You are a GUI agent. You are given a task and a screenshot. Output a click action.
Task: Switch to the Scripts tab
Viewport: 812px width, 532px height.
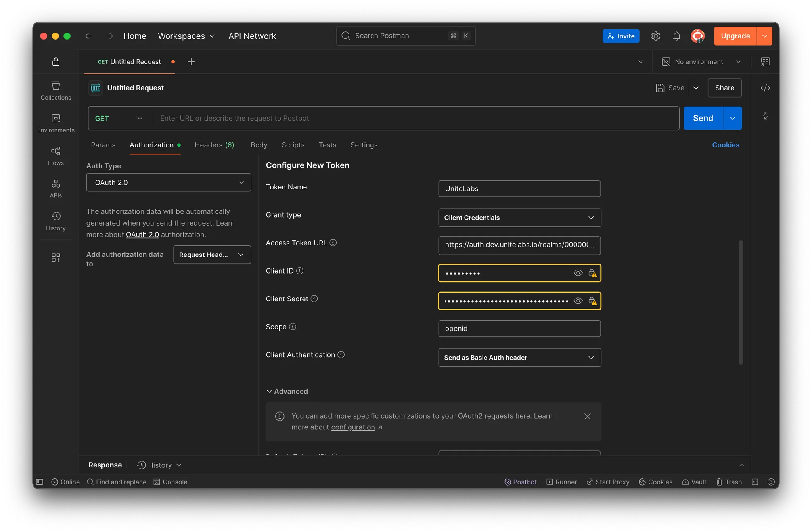tap(293, 145)
